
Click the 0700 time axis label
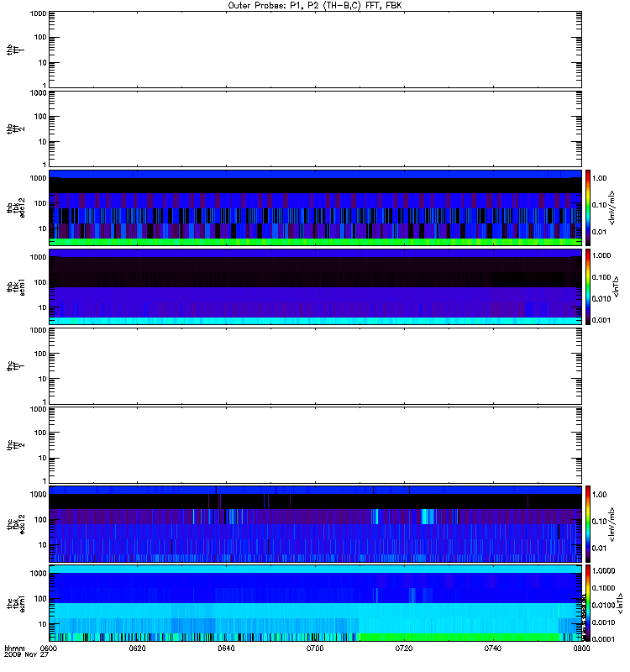[315, 648]
